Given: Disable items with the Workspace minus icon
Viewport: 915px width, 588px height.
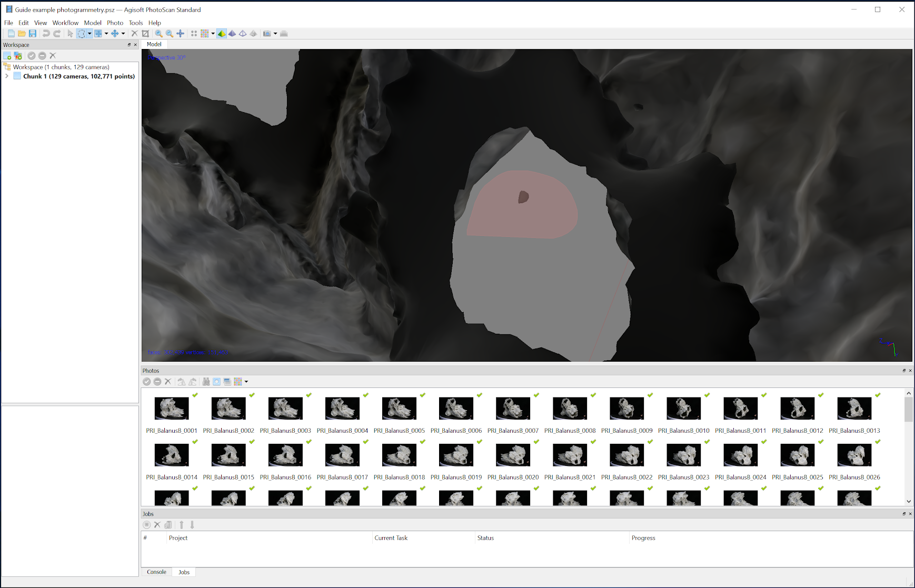Looking at the screenshot, I should coord(42,56).
